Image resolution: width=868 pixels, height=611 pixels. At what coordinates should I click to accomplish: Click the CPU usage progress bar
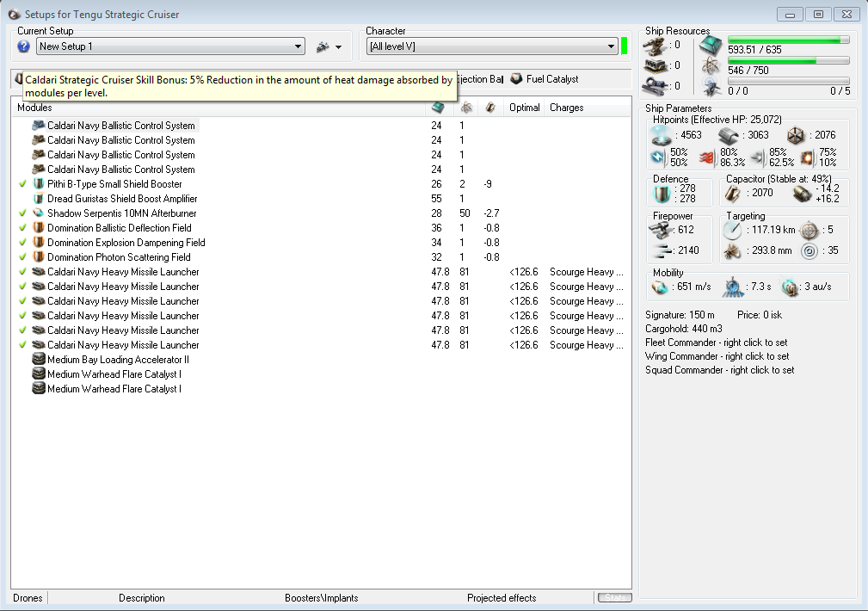tap(788, 40)
